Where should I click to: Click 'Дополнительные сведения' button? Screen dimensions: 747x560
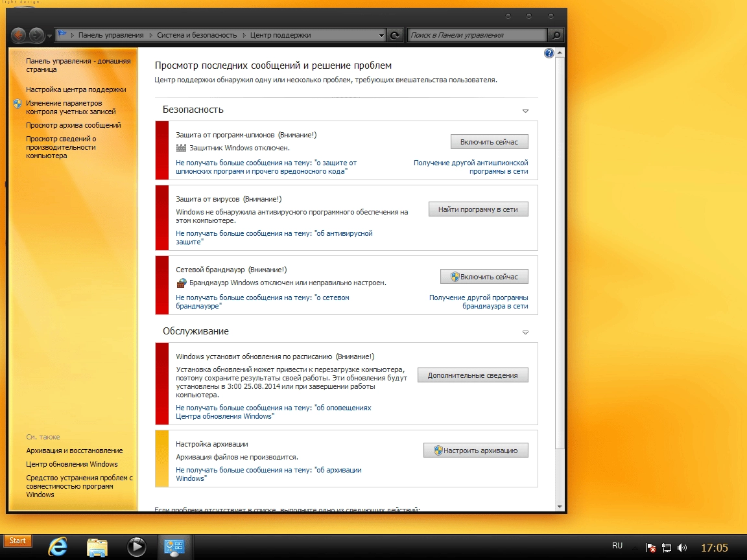(x=473, y=375)
